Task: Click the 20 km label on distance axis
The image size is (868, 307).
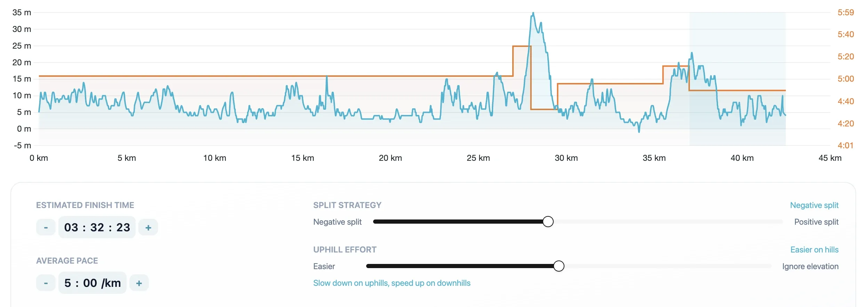Action: click(390, 158)
